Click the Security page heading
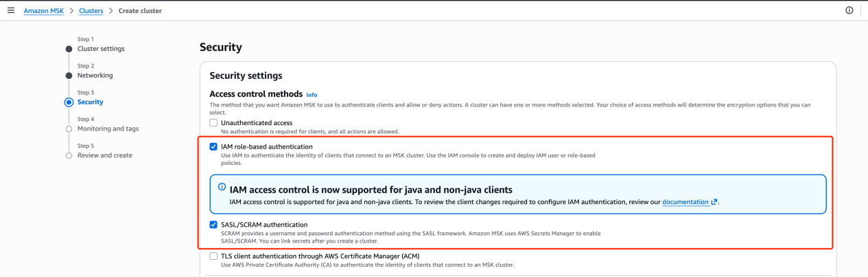This screenshot has height=277, width=868. (x=220, y=47)
